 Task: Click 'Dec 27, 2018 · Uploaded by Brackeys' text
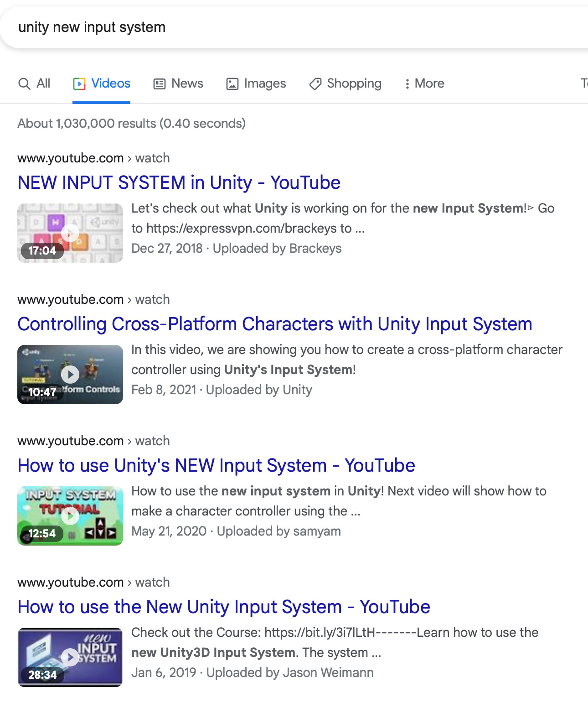click(236, 248)
